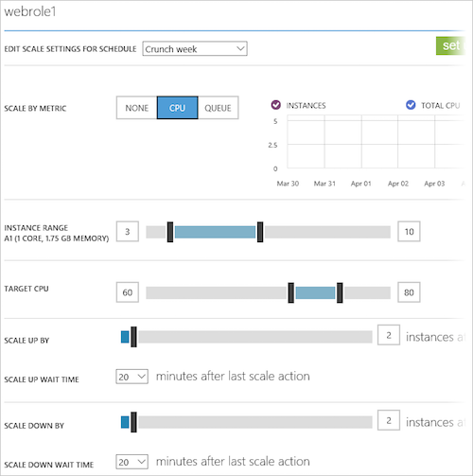Image resolution: width=473 pixels, height=476 pixels.
Task: Click the minimum instance field showing 3
Action: pyautogui.click(x=128, y=232)
